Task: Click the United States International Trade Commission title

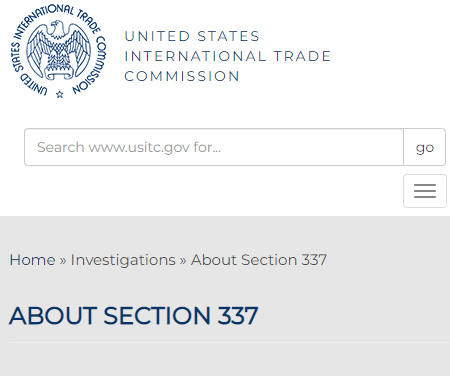Action: (x=228, y=56)
